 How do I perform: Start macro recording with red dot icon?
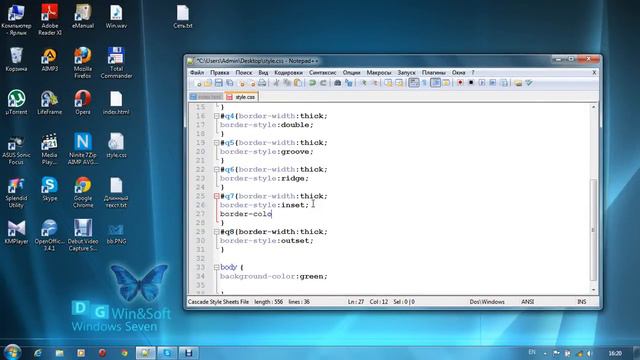[460, 83]
